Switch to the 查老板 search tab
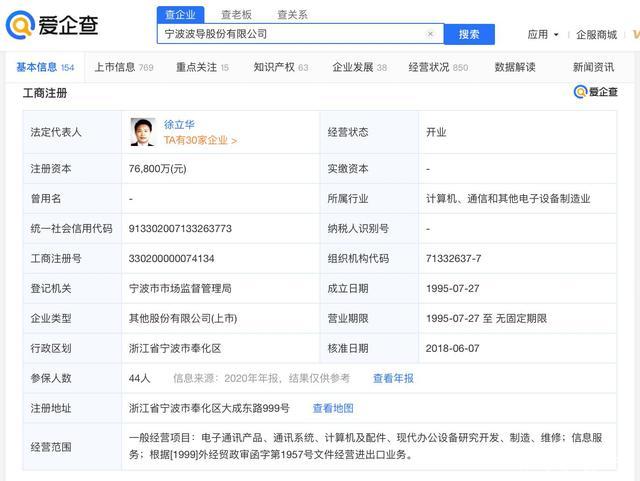 click(x=236, y=15)
